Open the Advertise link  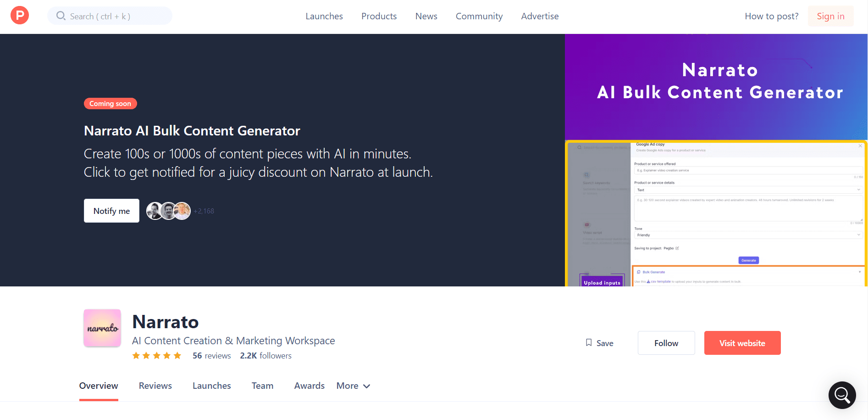pyautogui.click(x=540, y=16)
